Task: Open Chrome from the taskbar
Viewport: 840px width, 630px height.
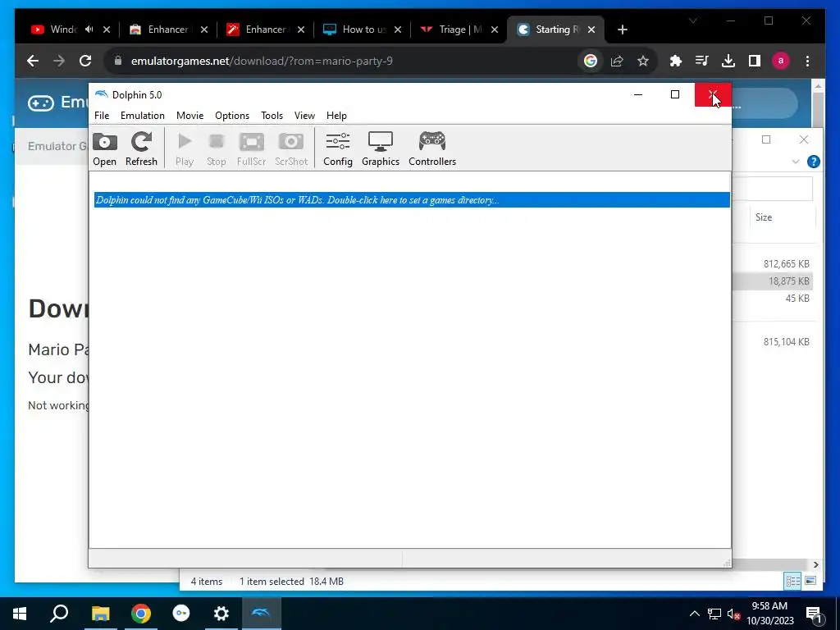Action: tap(141, 614)
